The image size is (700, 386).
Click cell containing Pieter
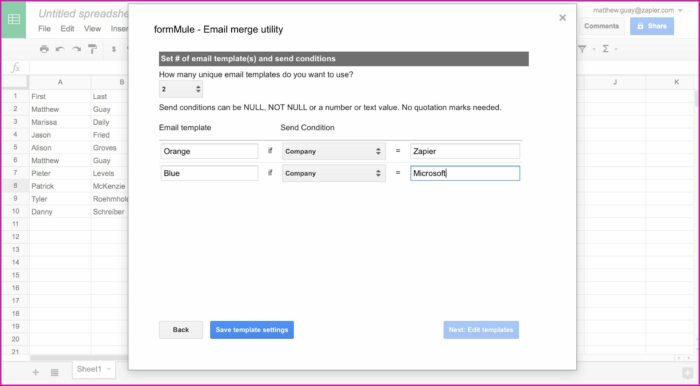(x=60, y=173)
